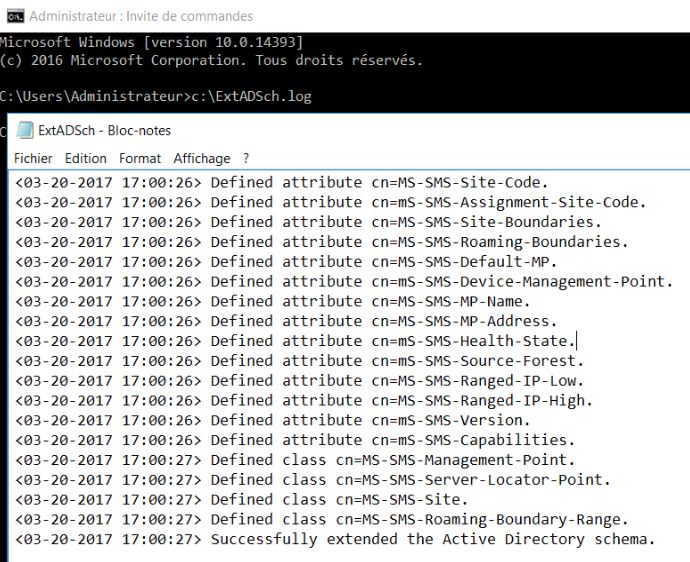This screenshot has width=690, height=562.
Task: Open the Fichier menu
Action: click(x=33, y=158)
